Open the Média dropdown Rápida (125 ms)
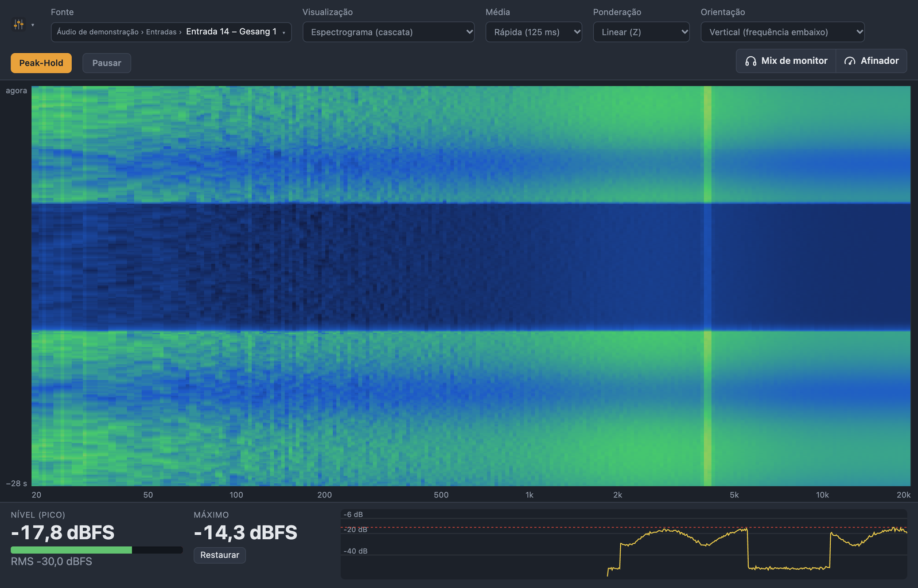This screenshot has height=588, width=918. tap(534, 32)
